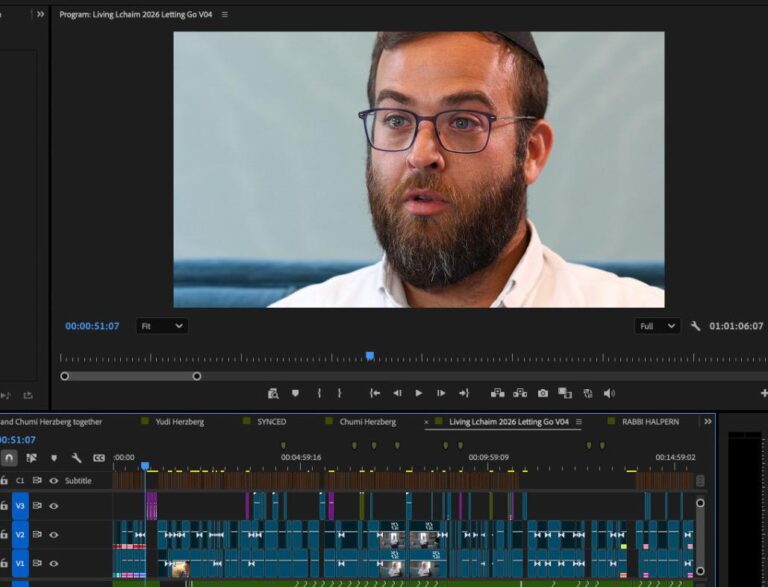Open Program monitor wrench settings

tap(695, 326)
